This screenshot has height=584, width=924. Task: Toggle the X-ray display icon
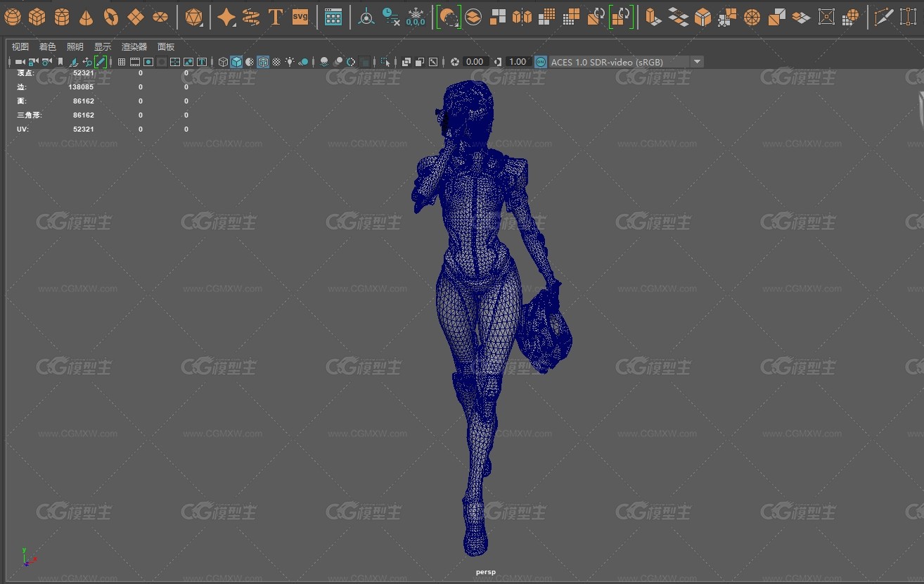[x=405, y=62]
